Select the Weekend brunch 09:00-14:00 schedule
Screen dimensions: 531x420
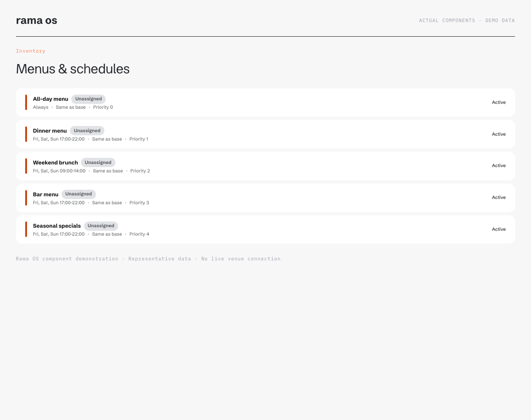(x=59, y=171)
